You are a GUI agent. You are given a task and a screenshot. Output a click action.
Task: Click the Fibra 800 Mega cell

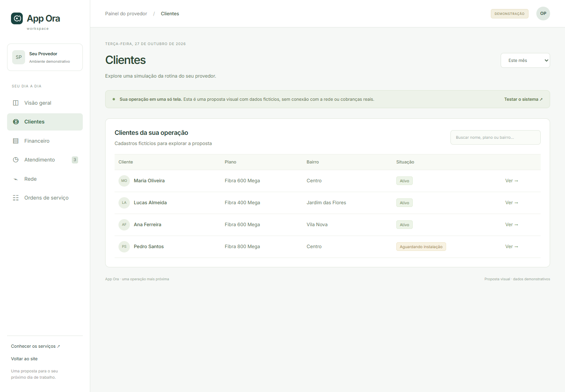(x=242, y=247)
